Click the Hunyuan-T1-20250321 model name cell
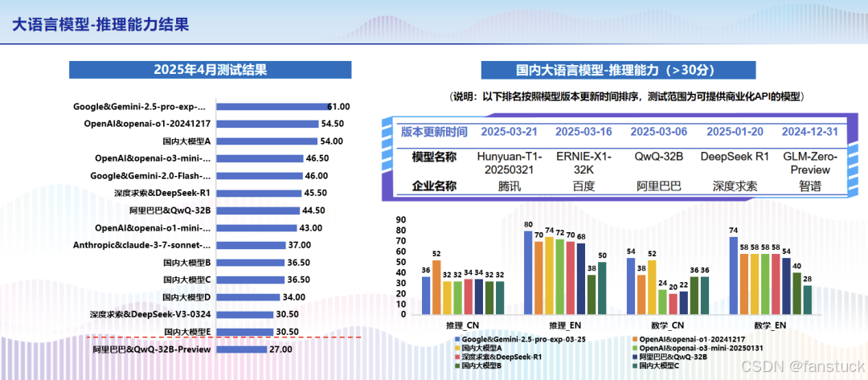The height and width of the screenshot is (380, 868). [509, 163]
